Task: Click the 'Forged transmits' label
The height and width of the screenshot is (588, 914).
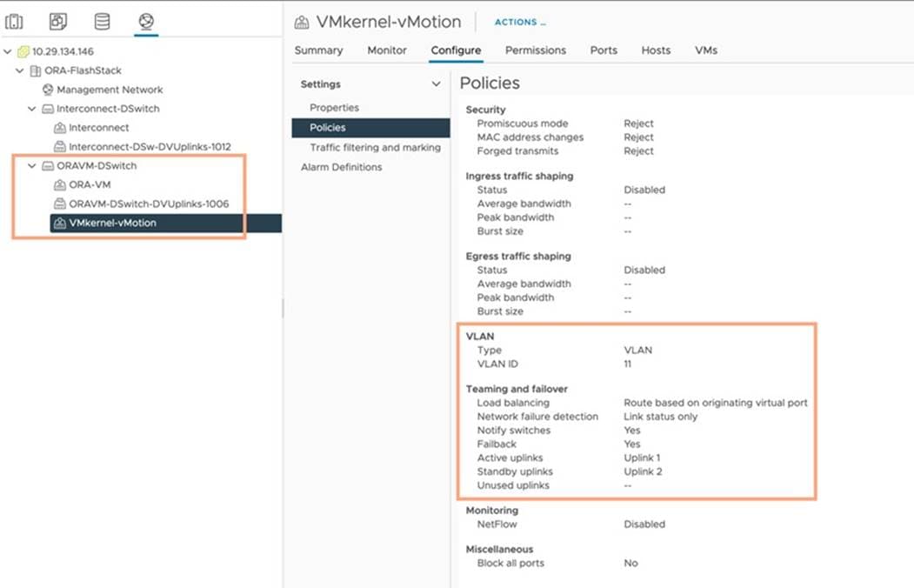Action: (x=517, y=151)
